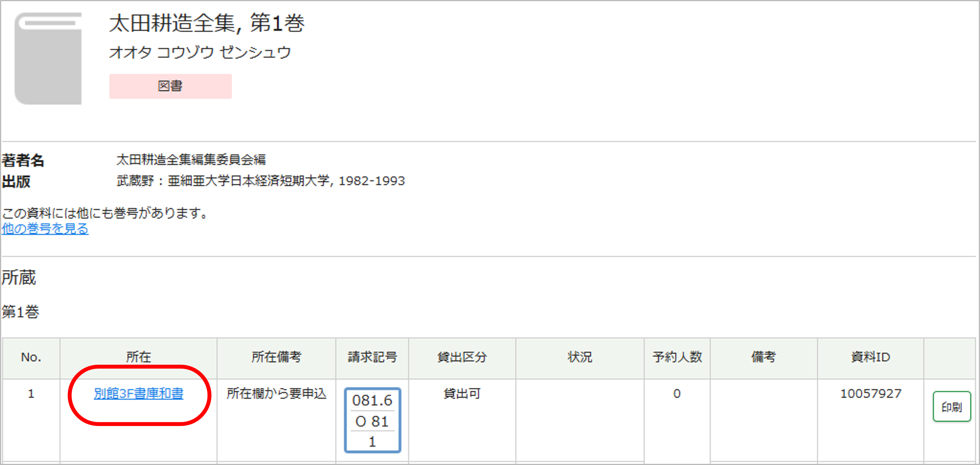980x465 pixels.
Task: Click the pink 図書 material type badge
Action: click(170, 86)
